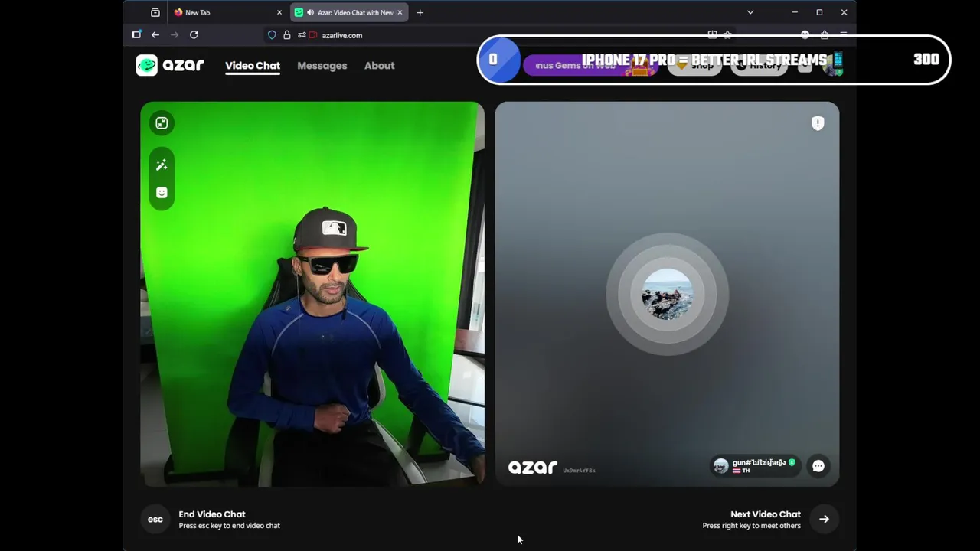Click the camera sharing indicator in address bar
The image size is (980, 551).
pyautogui.click(x=313, y=35)
